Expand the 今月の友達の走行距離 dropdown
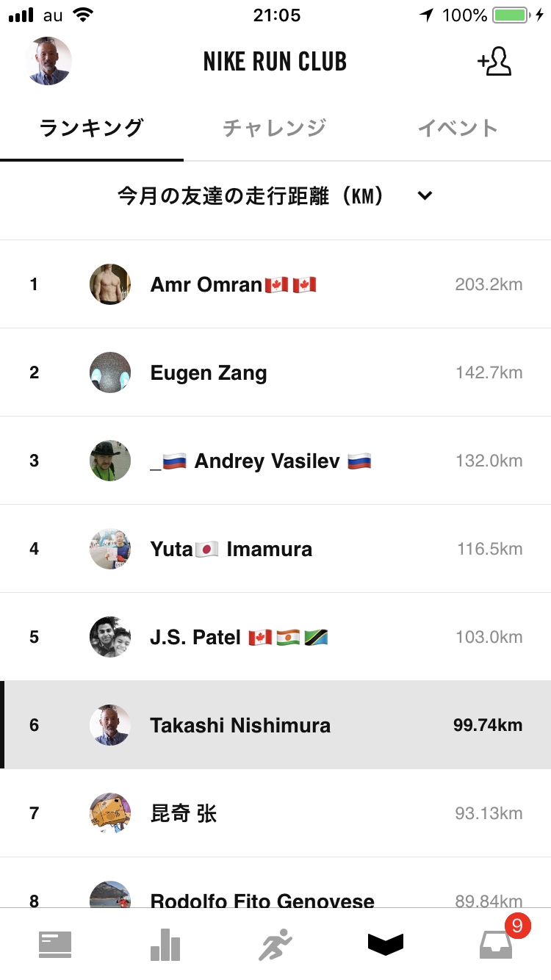Viewport: 551px width, 980px height. coord(251,196)
